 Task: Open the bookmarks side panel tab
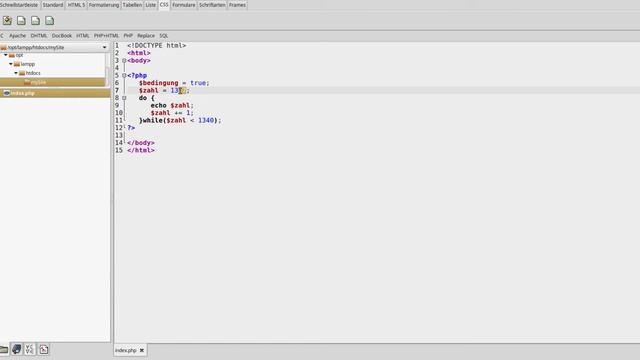pos(16,349)
